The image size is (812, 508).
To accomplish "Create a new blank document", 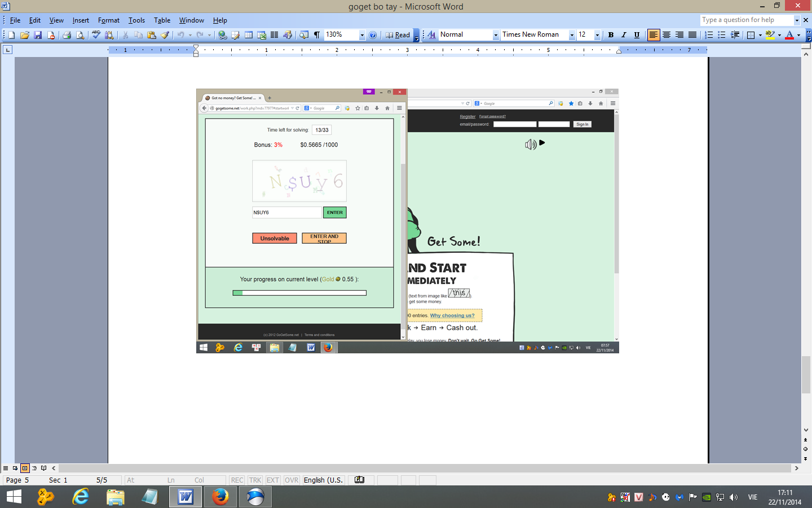I will point(11,35).
